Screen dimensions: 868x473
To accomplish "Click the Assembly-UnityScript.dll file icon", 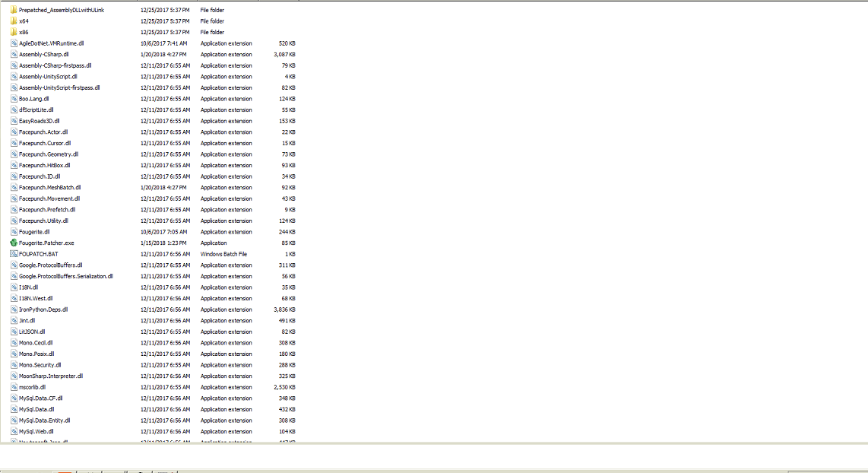I will [x=14, y=77].
